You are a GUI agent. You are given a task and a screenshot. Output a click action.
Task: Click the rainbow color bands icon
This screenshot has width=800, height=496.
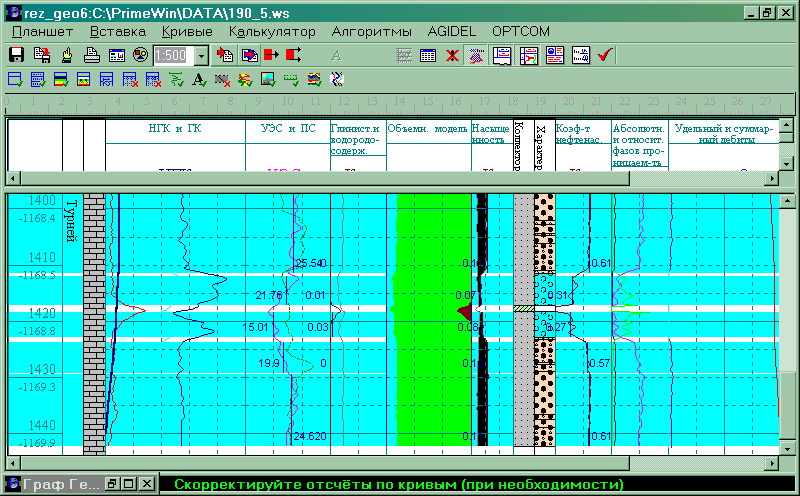pyautogui.click(x=61, y=80)
